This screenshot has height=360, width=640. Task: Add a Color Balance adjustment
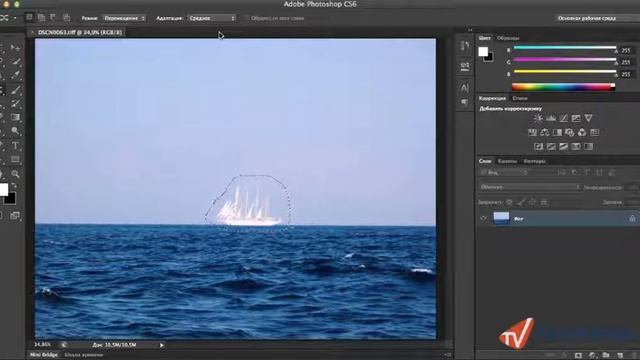tap(544, 133)
